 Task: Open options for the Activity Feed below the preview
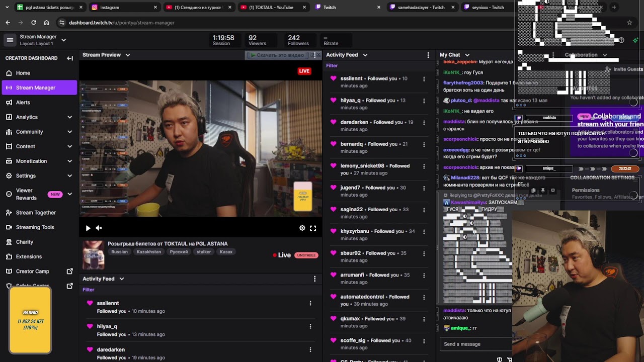315,279
